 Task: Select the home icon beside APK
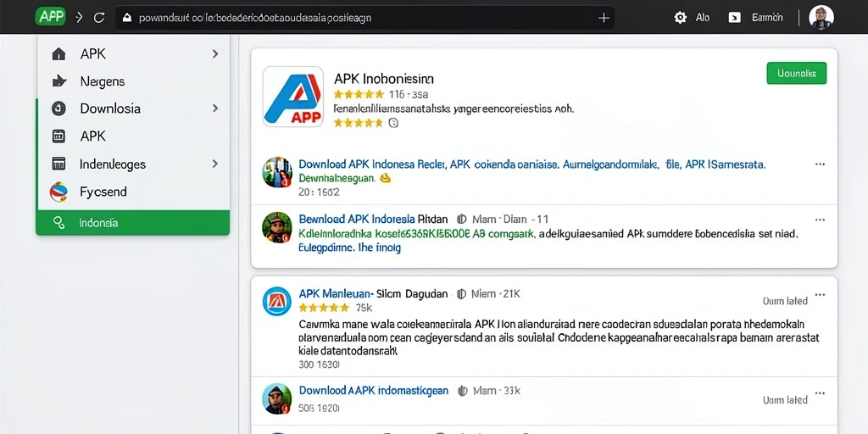pos(58,54)
